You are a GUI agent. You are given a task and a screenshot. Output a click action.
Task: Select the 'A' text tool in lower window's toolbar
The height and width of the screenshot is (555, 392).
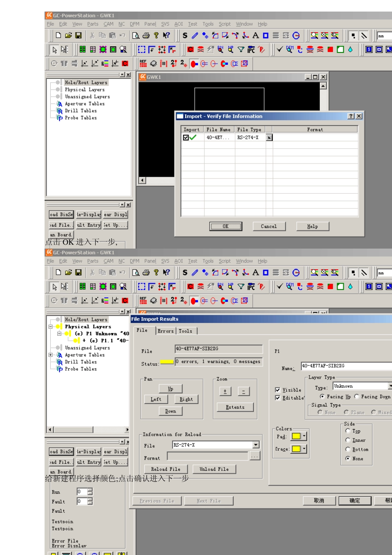pos(255,273)
